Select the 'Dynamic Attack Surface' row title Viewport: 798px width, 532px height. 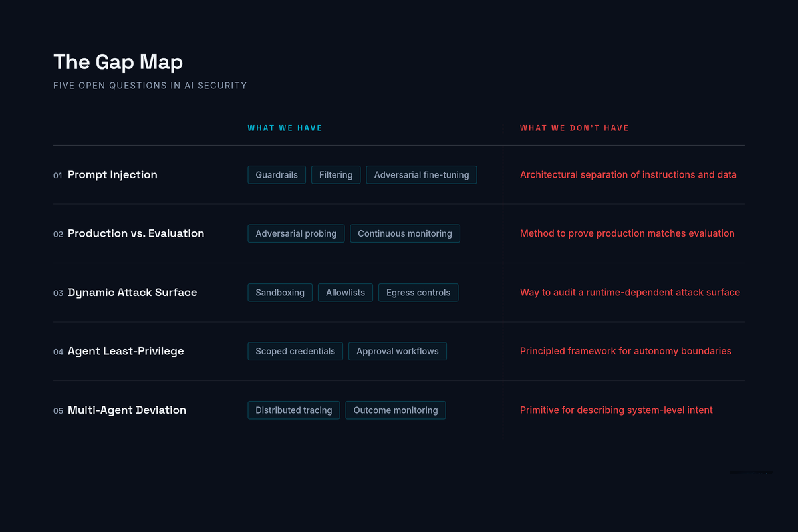(x=132, y=293)
